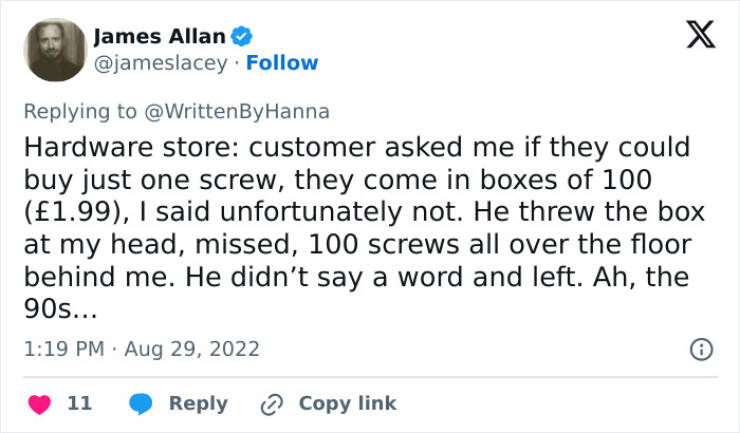
Task: Click the chain link icon
Action: point(270,404)
